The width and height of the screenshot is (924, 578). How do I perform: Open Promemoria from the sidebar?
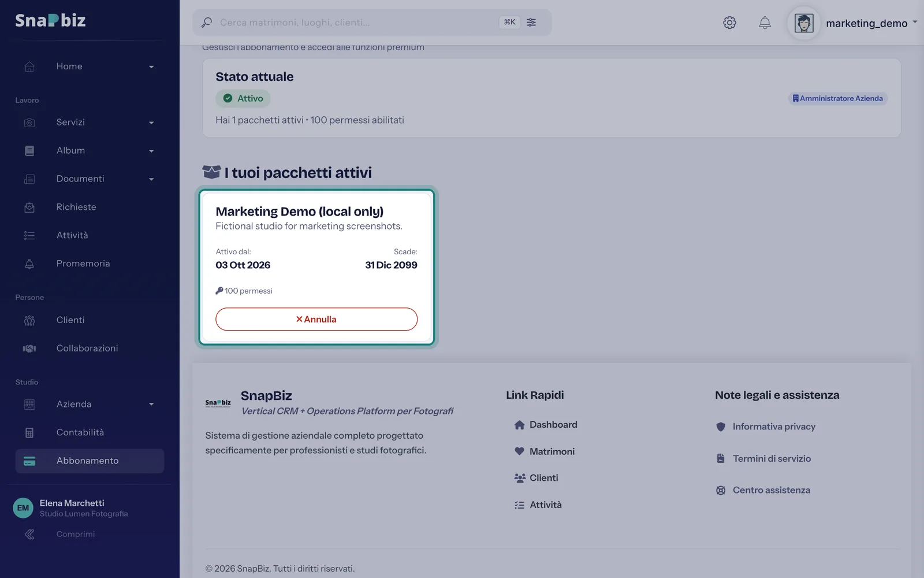[90, 264]
